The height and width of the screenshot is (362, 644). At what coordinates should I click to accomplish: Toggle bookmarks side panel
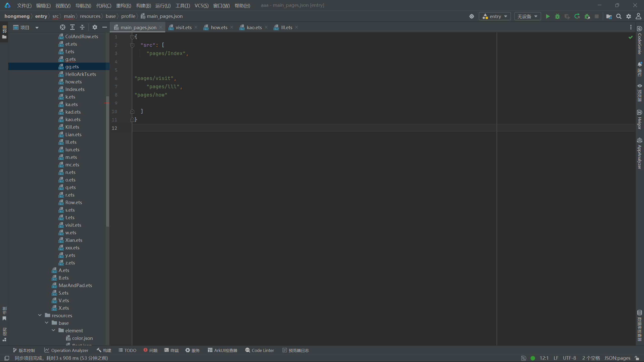[4, 313]
